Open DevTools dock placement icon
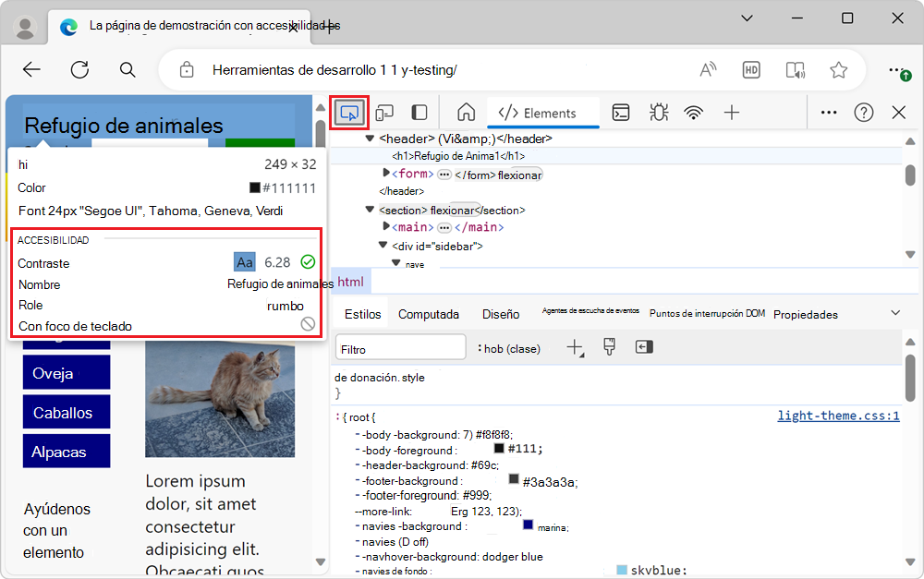The image size is (924, 579). [x=419, y=112]
